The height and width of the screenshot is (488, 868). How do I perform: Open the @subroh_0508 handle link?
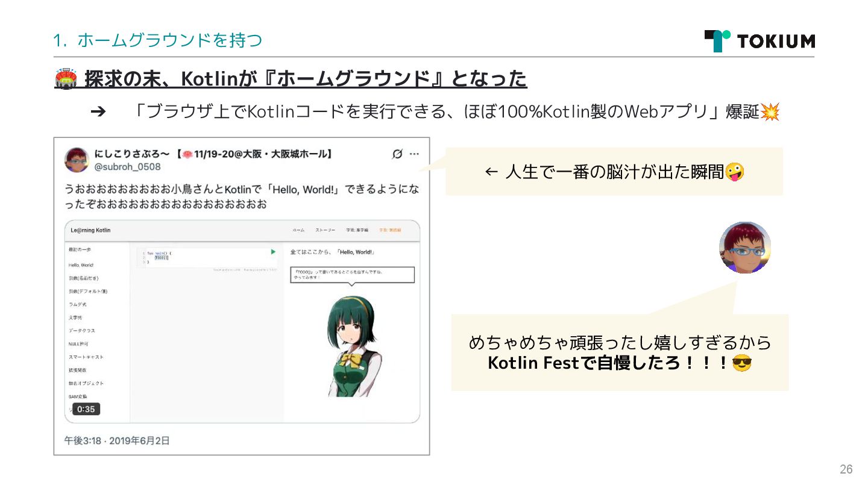(127, 167)
